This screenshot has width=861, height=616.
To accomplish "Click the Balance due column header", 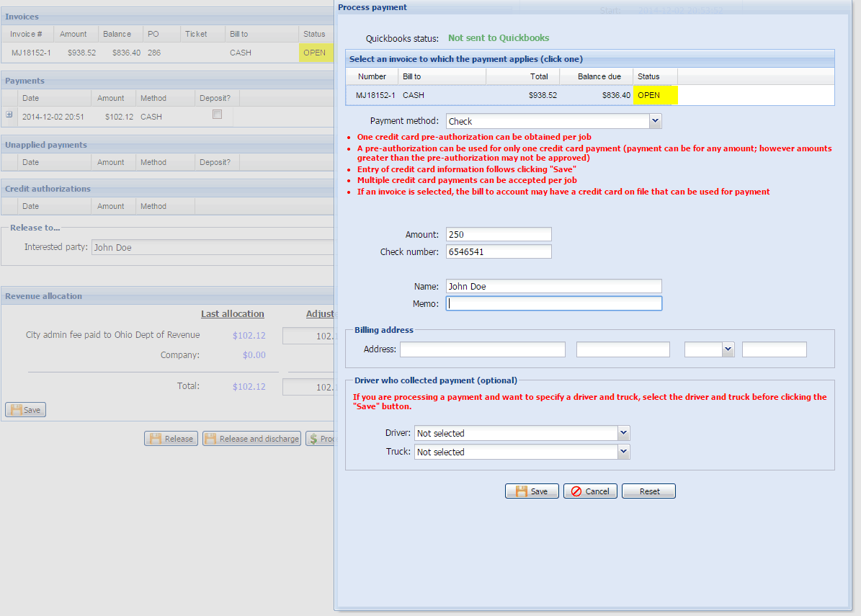I will pyautogui.click(x=598, y=76).
